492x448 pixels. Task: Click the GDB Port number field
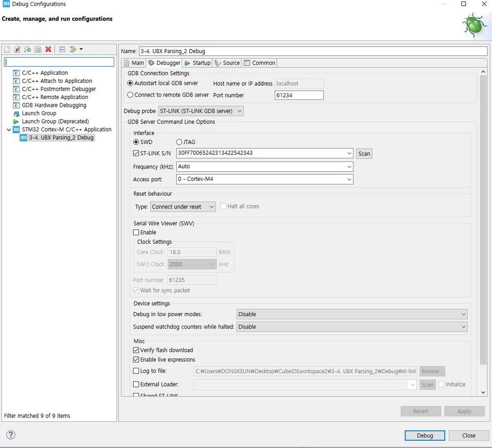(299, 95)
